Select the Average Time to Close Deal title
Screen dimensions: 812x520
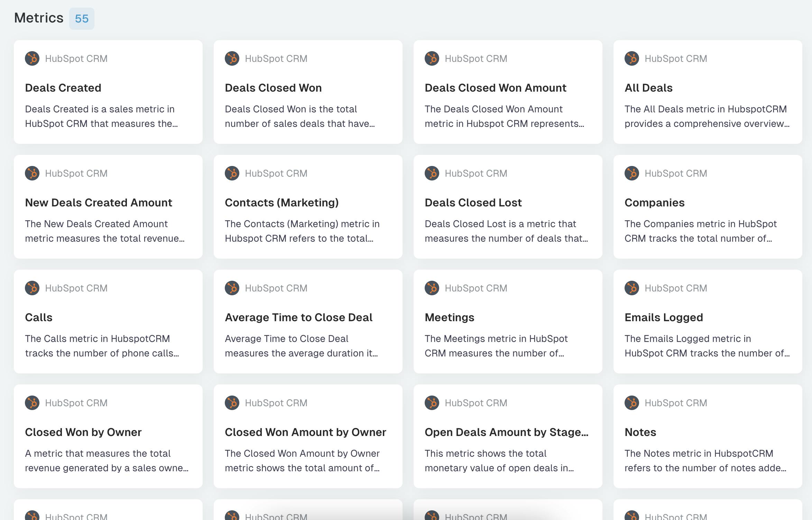click(x=298, y=317)
